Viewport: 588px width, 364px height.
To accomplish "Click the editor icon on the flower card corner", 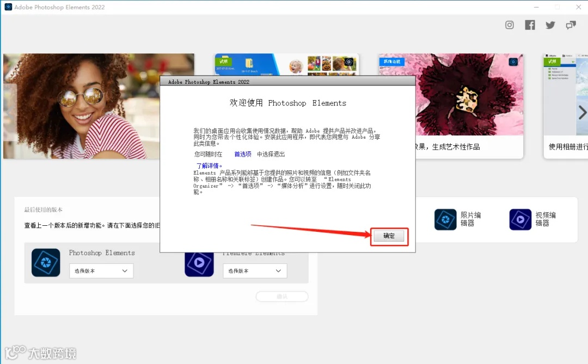I will click(513, 62).
